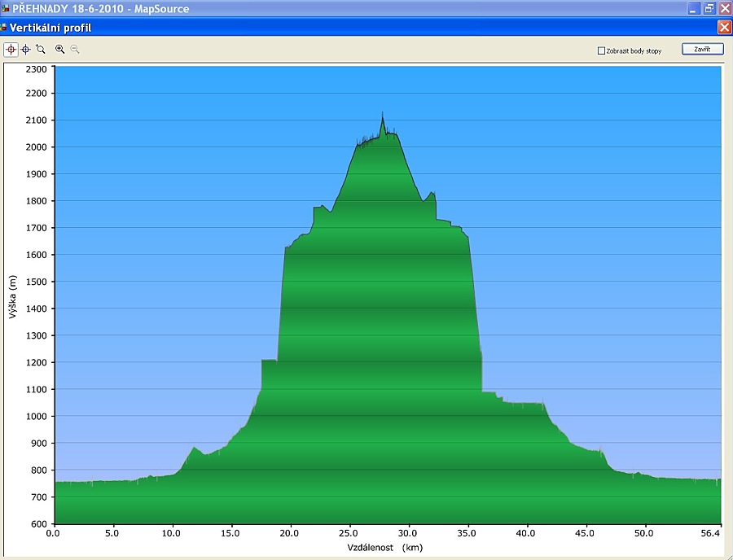
Task: Minimize the MapSource window
Action: [x=694, y=8]
